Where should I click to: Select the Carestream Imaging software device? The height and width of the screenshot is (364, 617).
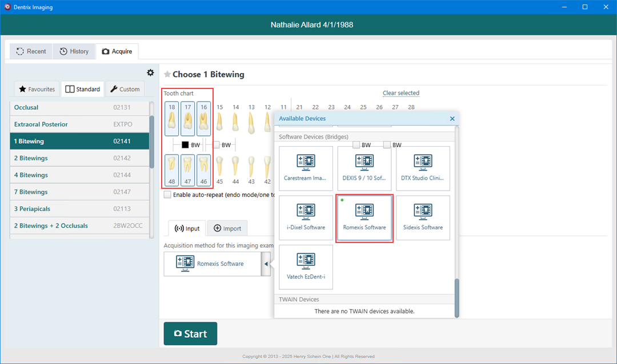click(x=306, y=168)
